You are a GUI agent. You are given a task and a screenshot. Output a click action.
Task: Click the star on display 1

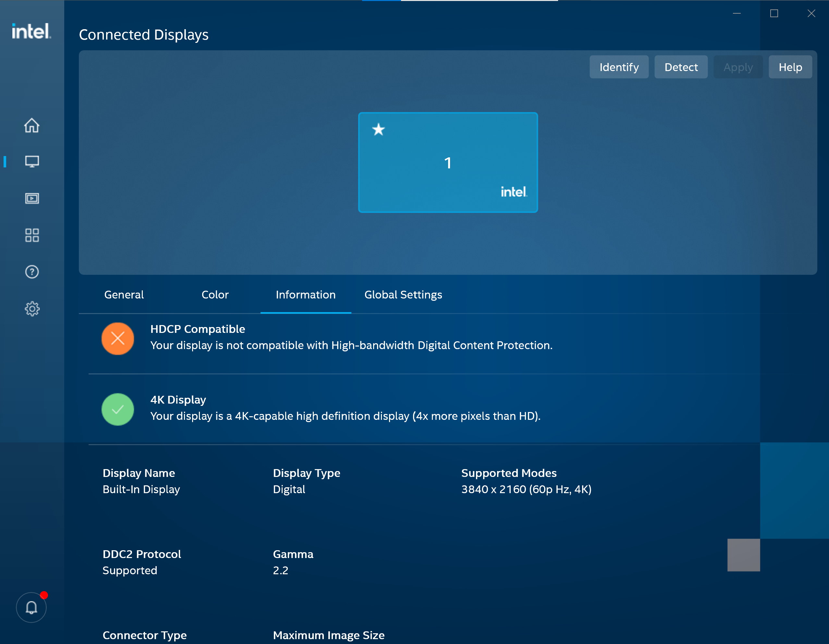(x=378, y=130)
